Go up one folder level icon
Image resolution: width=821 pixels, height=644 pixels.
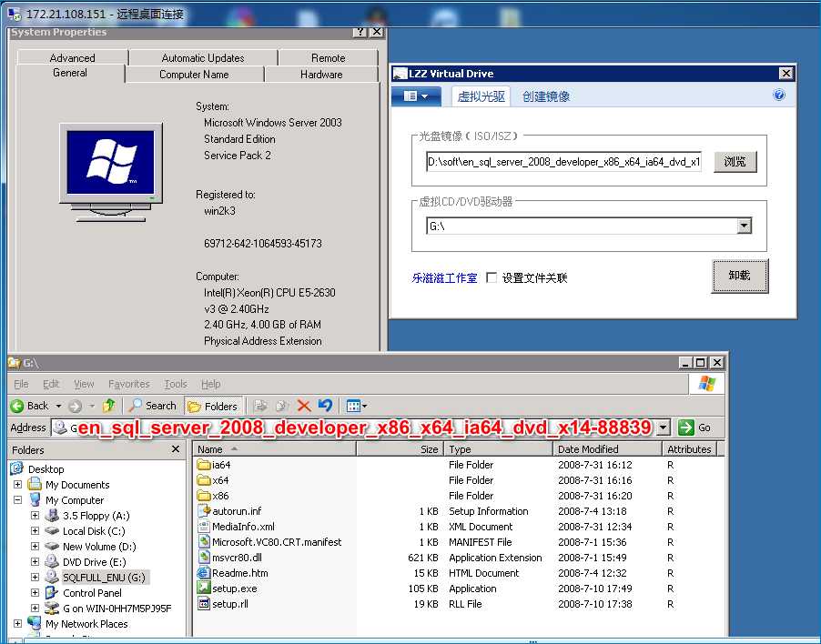coord(109,406)
